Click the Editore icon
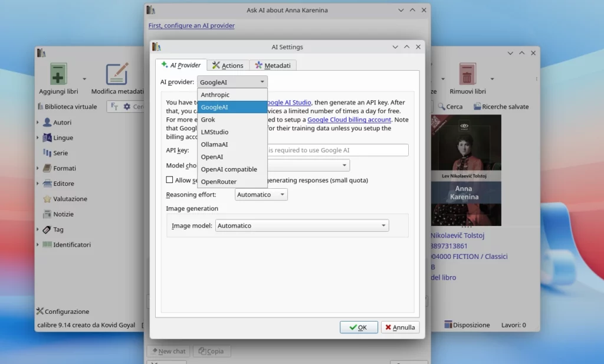Screen dimensions: 604x364 point(47,183)
